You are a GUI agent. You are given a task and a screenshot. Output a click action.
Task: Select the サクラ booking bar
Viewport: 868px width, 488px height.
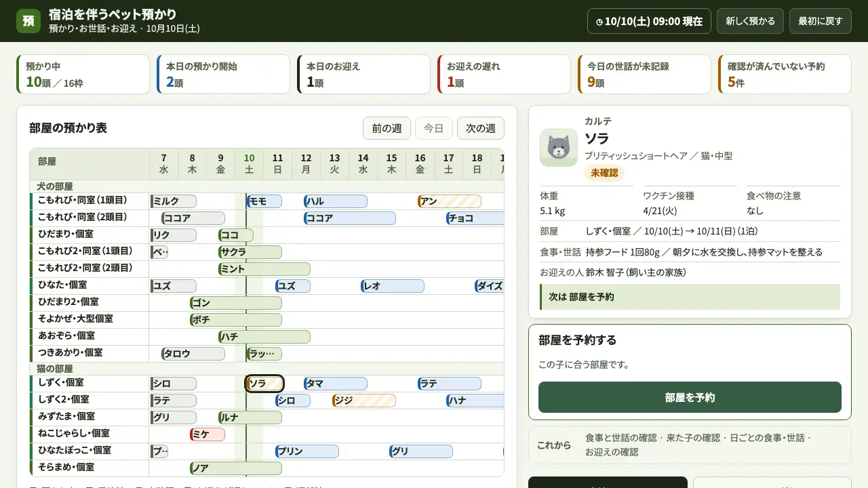point(250,252)
